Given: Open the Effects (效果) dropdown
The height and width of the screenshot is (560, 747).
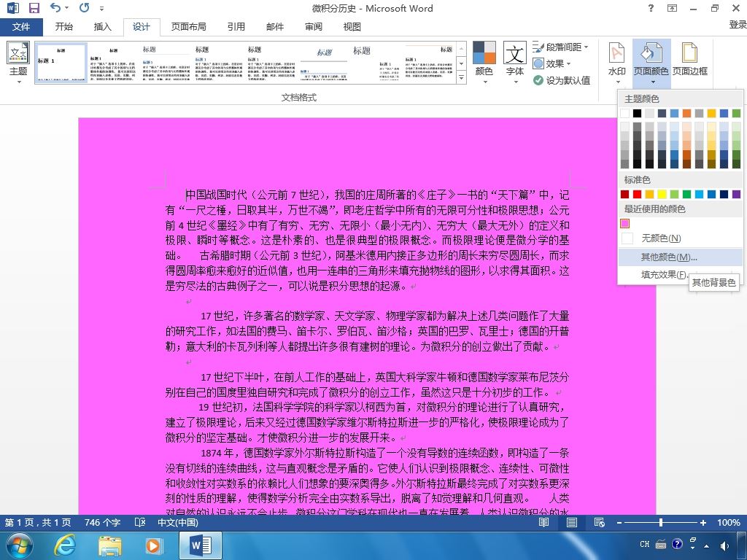Looking at the screenshot, I should tap(551, 63).
